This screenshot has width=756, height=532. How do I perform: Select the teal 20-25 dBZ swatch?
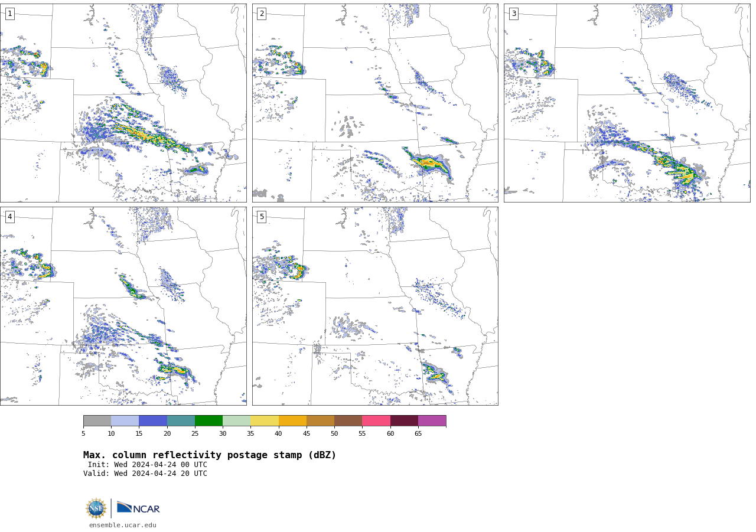(181, 421)
